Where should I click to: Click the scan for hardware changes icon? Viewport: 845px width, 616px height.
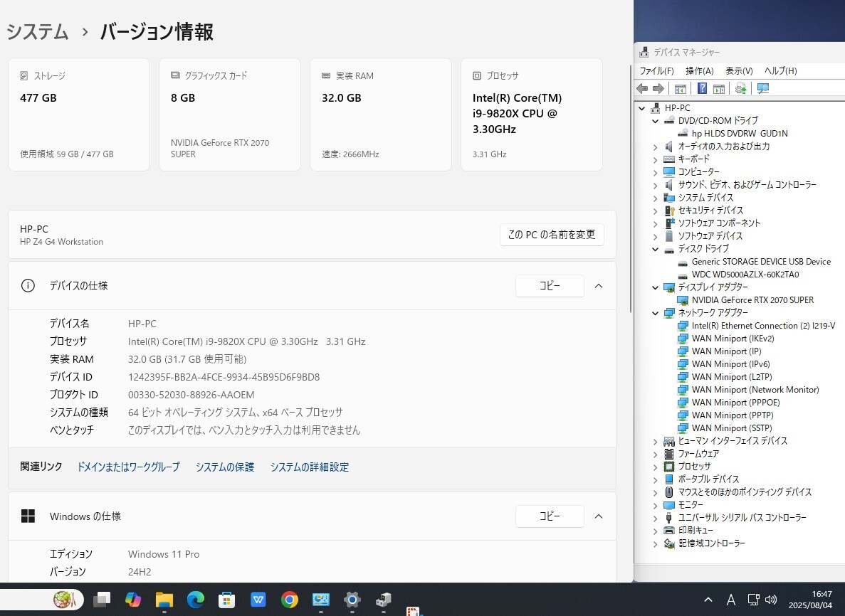pyautogui.click(x=763, y=89)
